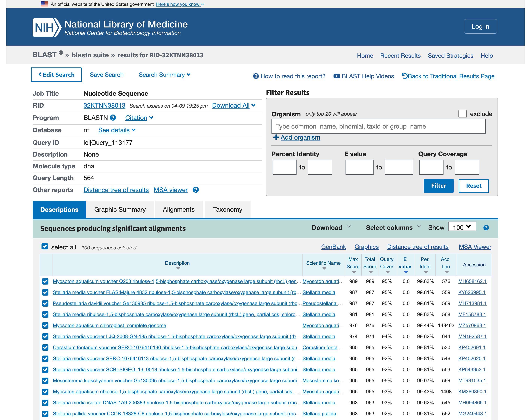The height and width of the screenshot is (420, 531).
Task: Click question icon for How to read report
Action: [x=256, y=76]
